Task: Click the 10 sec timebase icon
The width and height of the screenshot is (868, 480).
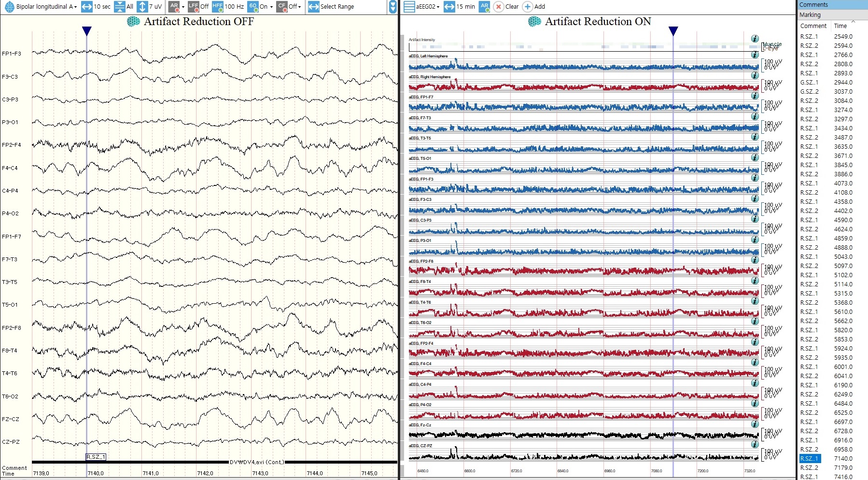Action: 87,7
